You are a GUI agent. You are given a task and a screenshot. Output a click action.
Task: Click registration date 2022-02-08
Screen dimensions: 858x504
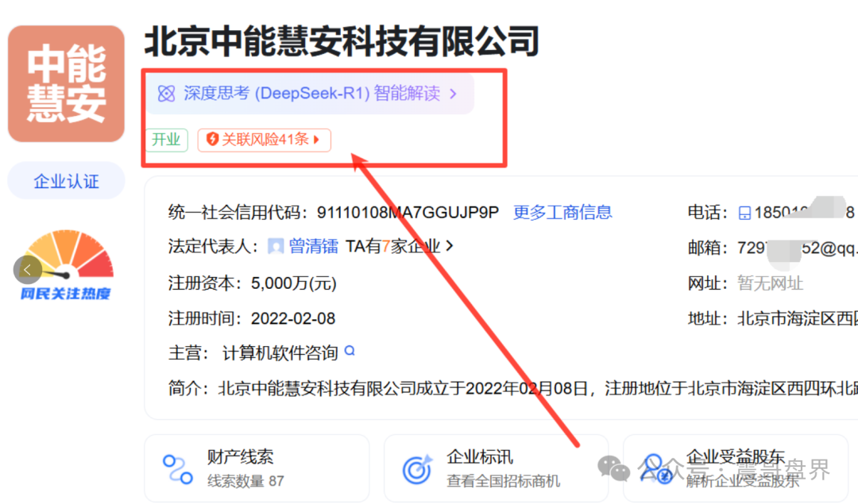click(292, 319)
